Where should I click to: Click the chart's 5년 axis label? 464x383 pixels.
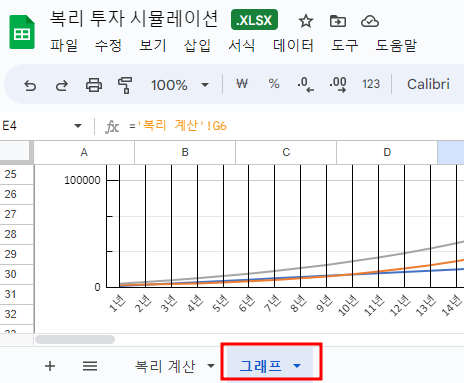tap(221, 303)
